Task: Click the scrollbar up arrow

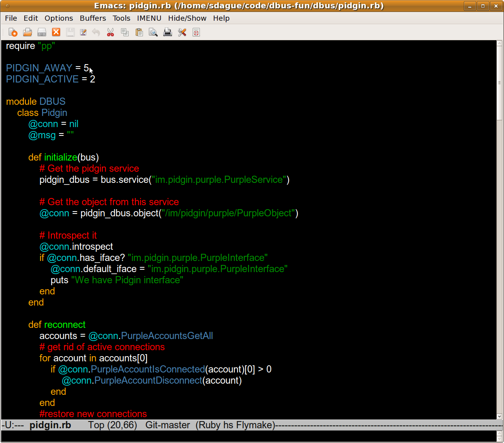Action: pos(500,43)
